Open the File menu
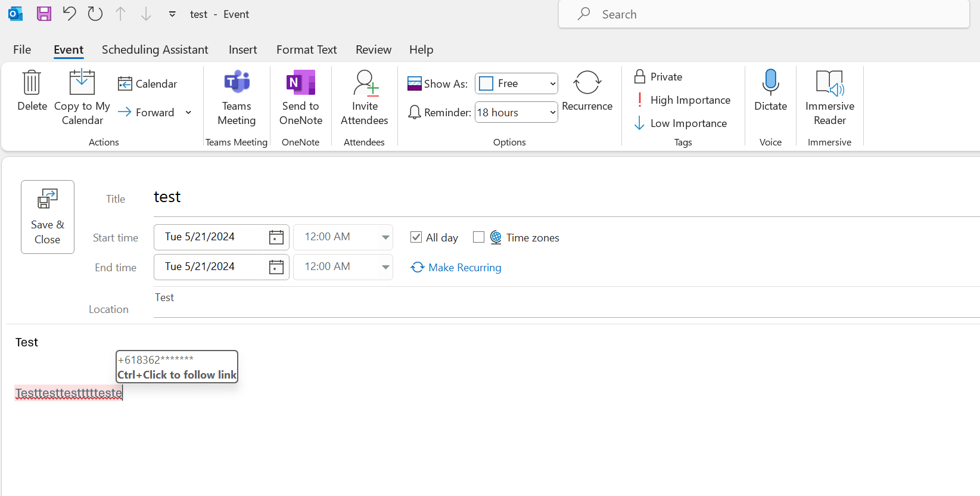 pos(22,49)
